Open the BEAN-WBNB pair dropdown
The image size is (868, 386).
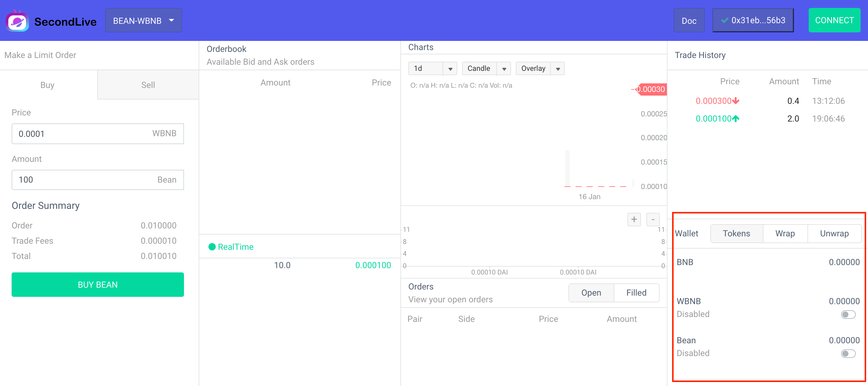[144, 20]
